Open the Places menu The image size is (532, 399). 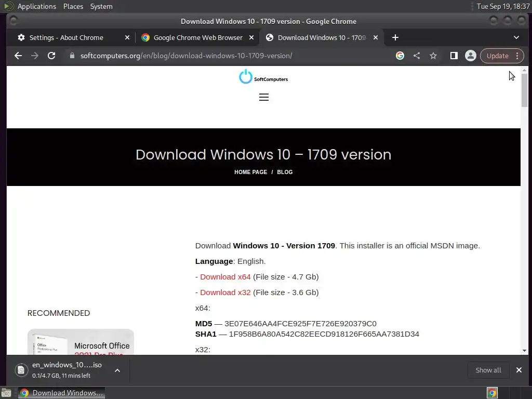(73, 6)
